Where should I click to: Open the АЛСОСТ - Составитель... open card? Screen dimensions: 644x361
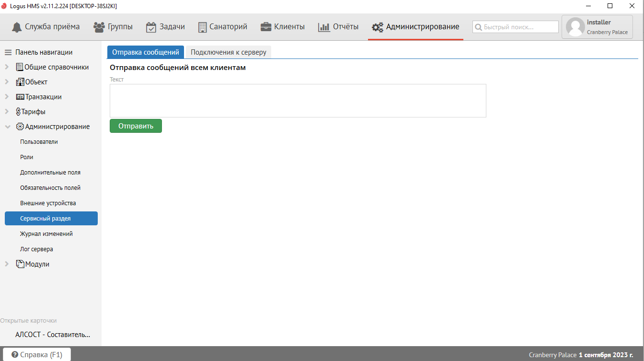click(53, 335)
